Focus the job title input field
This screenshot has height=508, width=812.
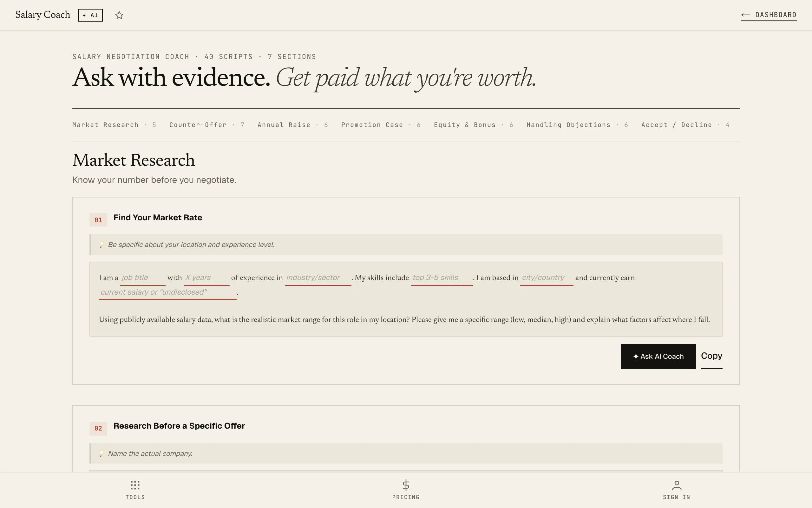pos(143,278)
